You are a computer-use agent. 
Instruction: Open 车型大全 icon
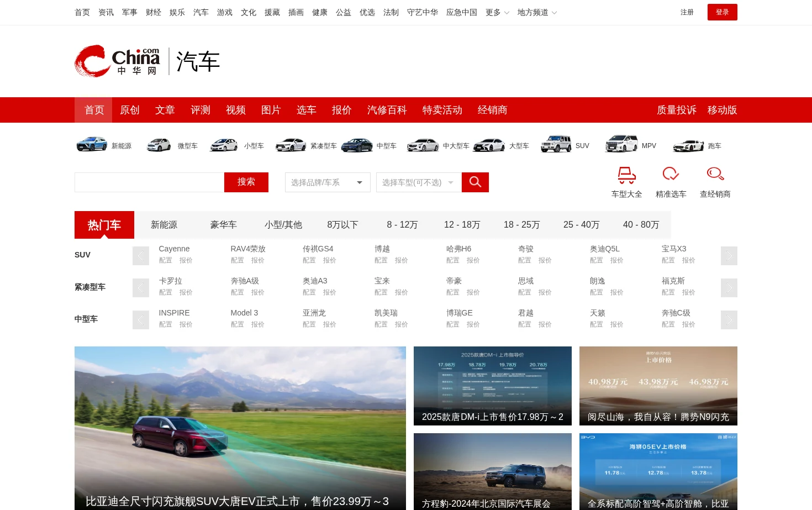pyautogui.click(x=627, y=175)
